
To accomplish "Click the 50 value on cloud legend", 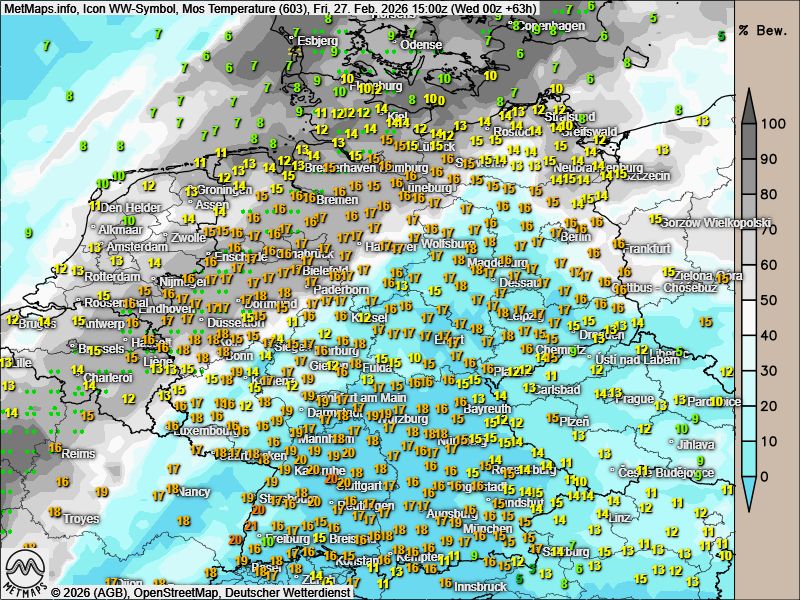I will 769,300.
